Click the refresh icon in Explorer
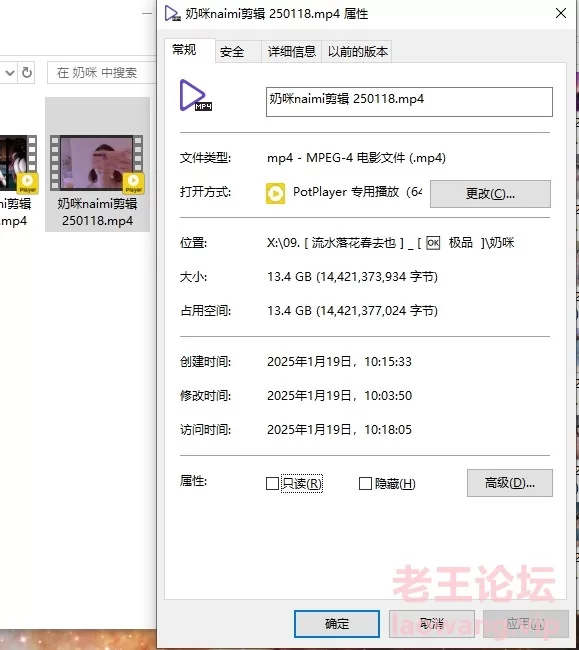Screen dimensions: 579x650 pos(27,73)
